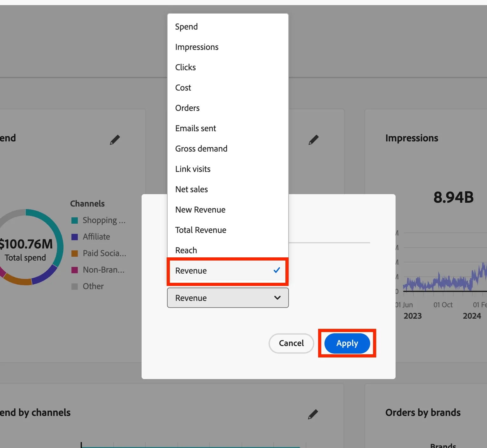Click the Orders by brands title
Image resolution: width=487 pixels, height=448 pixels.
click(423, 412)
